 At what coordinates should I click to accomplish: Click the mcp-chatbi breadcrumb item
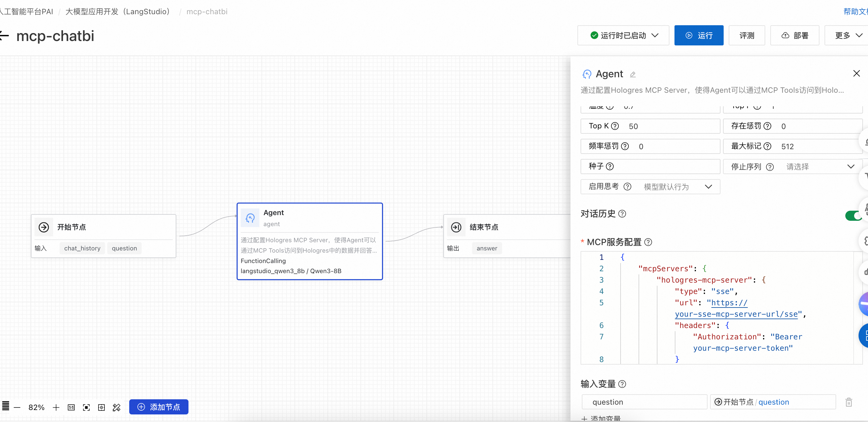(207, 11)
